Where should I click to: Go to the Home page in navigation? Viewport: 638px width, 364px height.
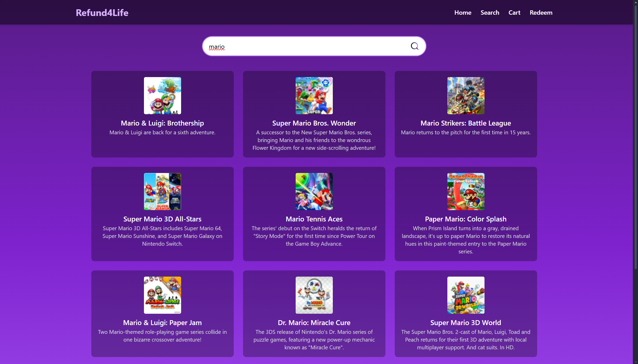click(x=463, y=13)
